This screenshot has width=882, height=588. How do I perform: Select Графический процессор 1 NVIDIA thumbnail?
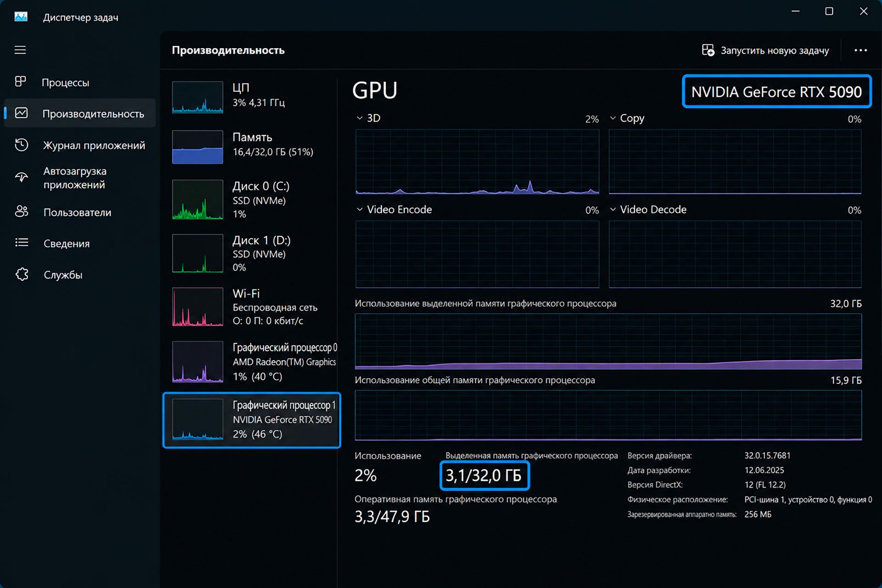click(x=198, y=419)
